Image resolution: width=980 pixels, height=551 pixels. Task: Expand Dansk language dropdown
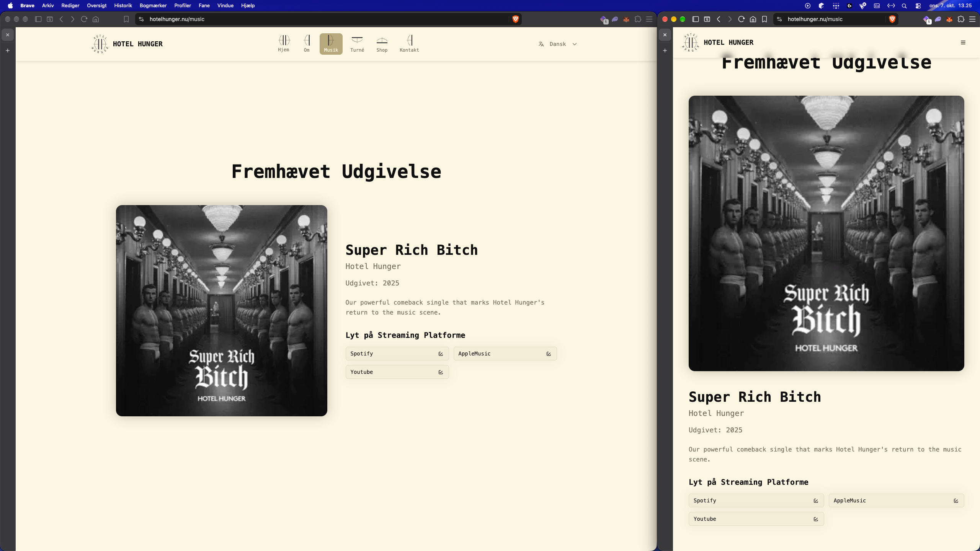click(558, 44)
